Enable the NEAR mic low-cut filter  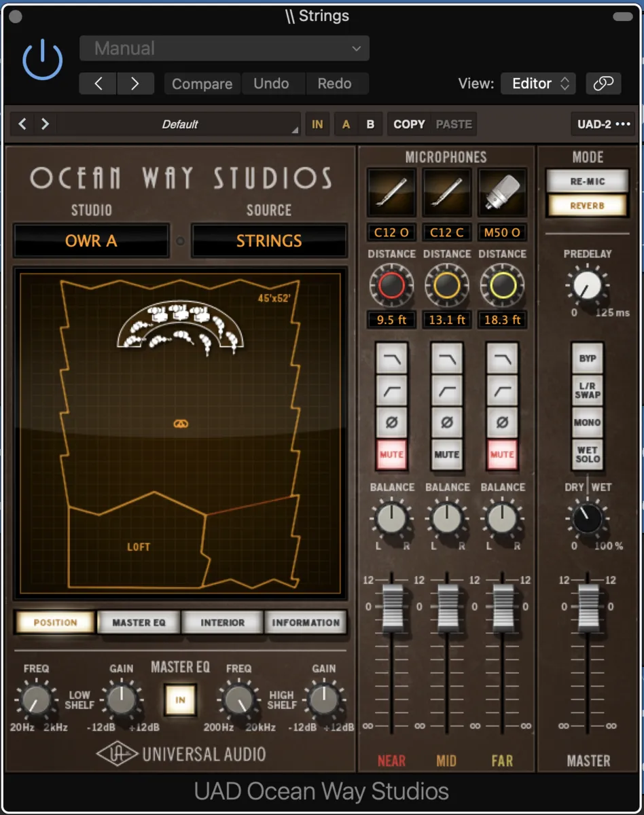pyautogui.click(x=391, y=391)
